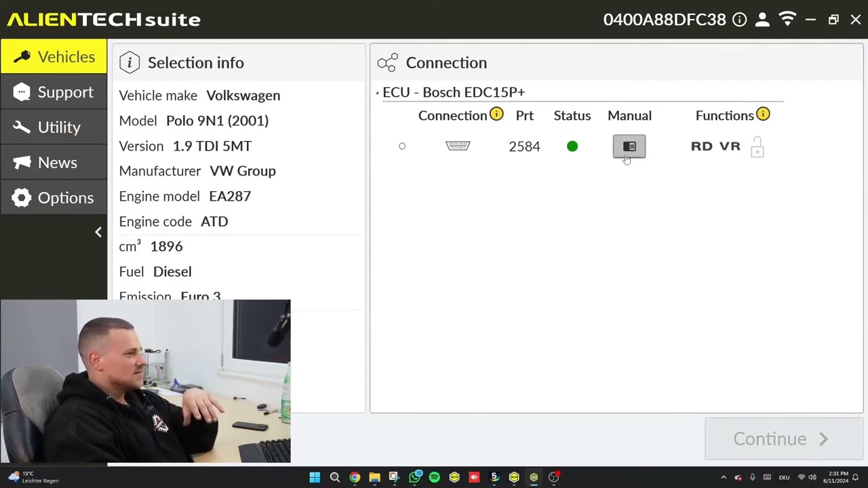The height and width of the screenshot is (488, 868).
Task: Click the Wi-Fi status icon in title bar
Action: coord(787,20)
